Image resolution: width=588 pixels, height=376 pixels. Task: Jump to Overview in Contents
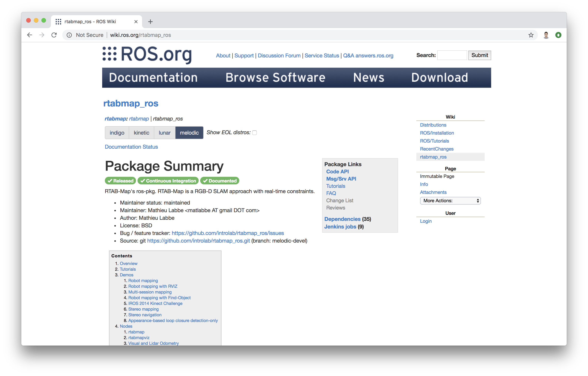pyautogui.click(x=129, y=263)
